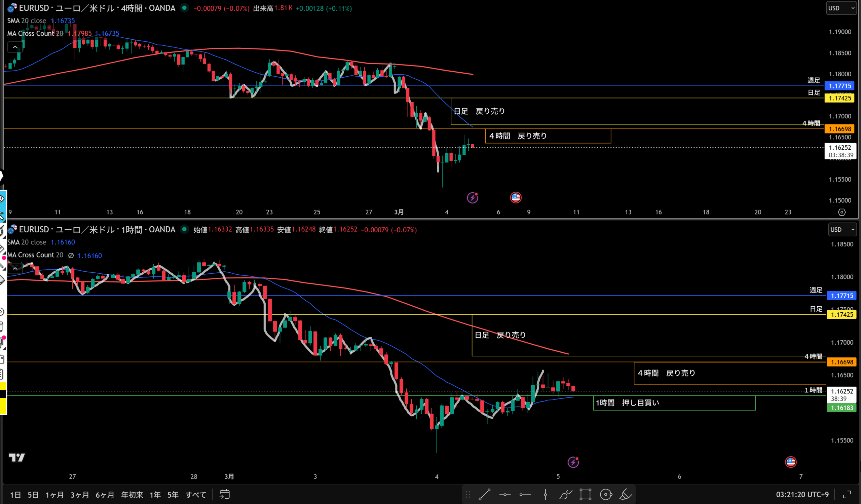This screenshot has height=504, width=861.
Task: Click the fullscreen icon at bottom right
Action: (847, 495)
